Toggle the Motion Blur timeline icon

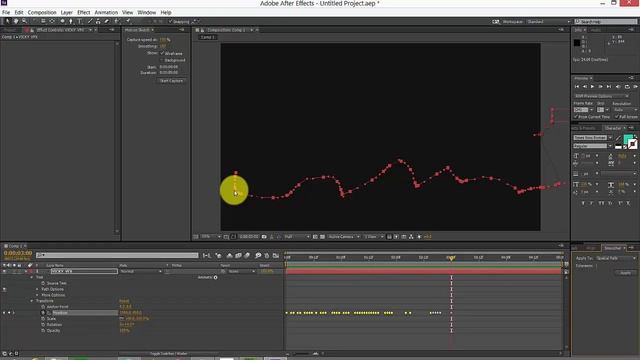click(247, 256)
